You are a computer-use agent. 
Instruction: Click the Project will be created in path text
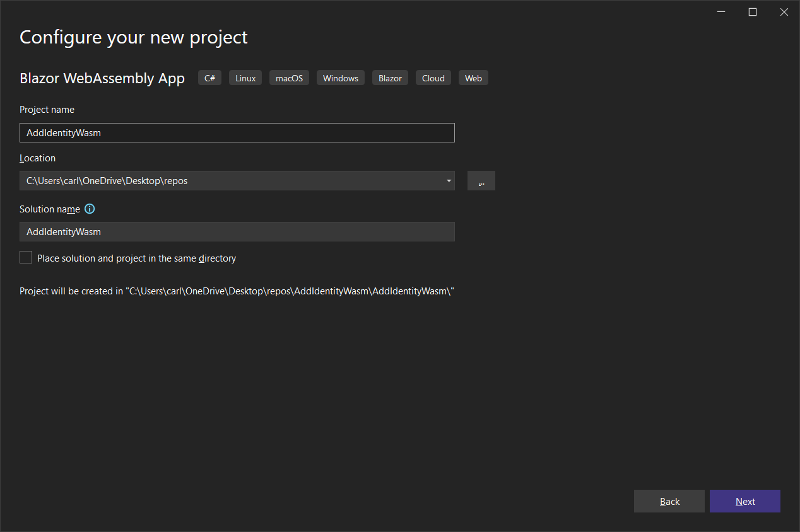pyautogui.click(x=237, y=291)
